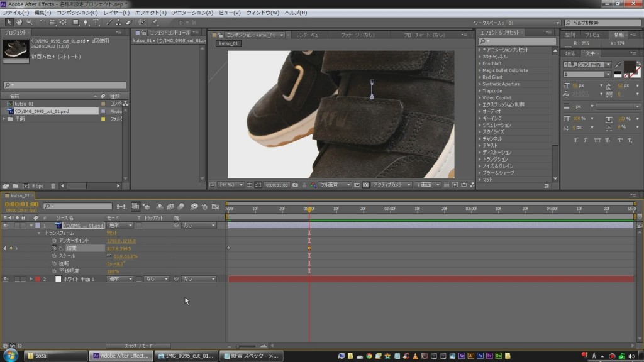
Task: Collapse the トランスフォーム property group
Action: click(x=39, y=233)
